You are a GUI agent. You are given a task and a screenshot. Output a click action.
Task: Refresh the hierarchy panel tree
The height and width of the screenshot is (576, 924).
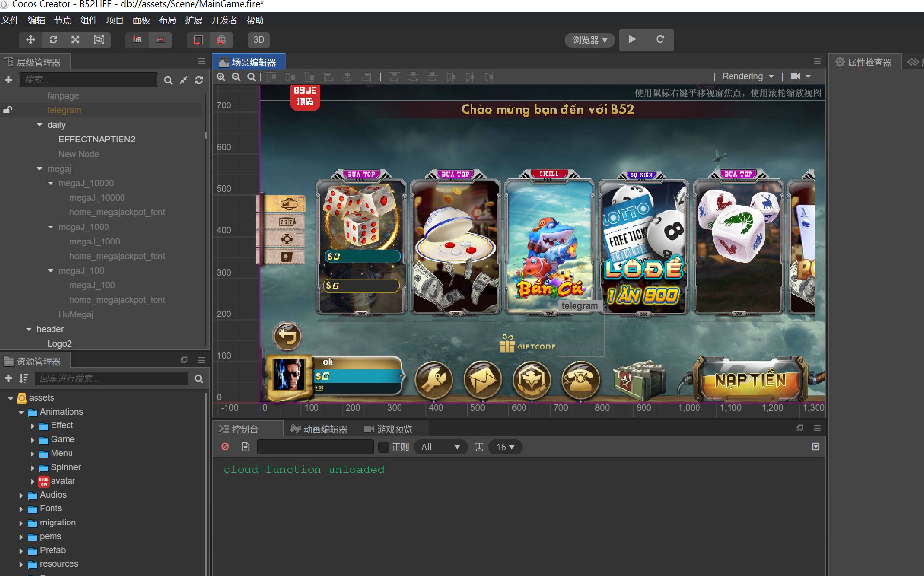click(x=199, y=80)
